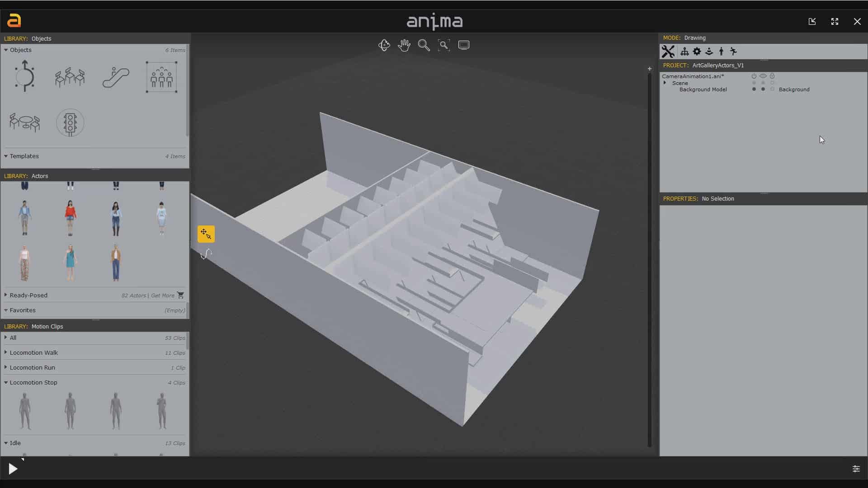Pick the last Locomotion Stop clip

161,411
